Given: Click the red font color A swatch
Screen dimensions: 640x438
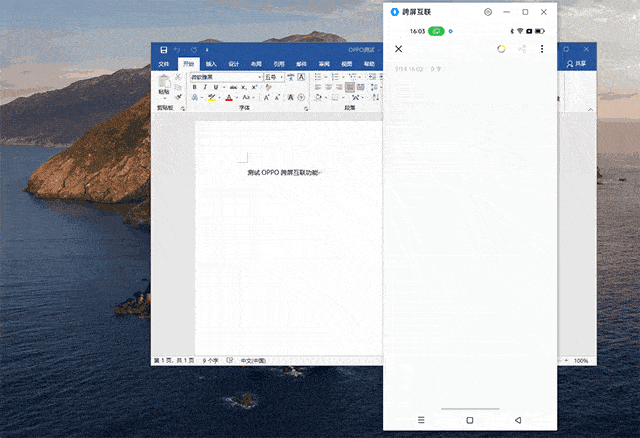Looking at the screenshot, I should [x=229, y=98].
